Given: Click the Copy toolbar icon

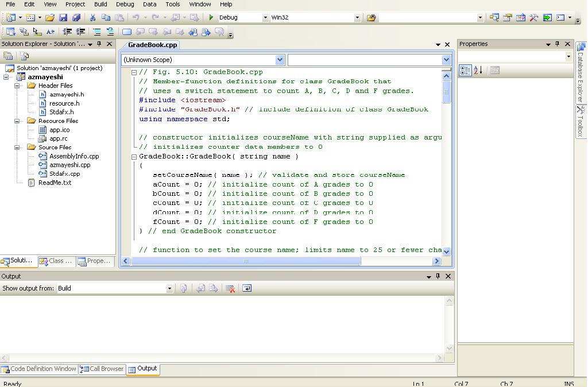Looking at the screenshot, I should [106, 17].
